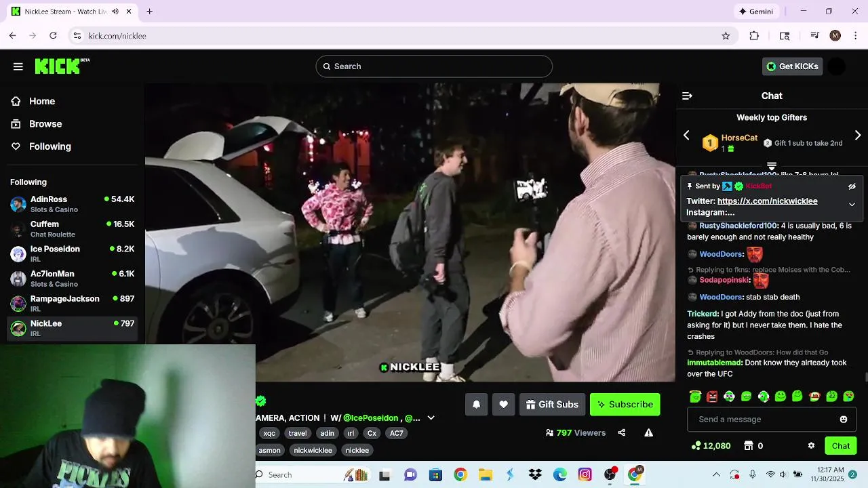Bookmark this page with star icon
The image size is (868, 488).
[x=726, y=36]
